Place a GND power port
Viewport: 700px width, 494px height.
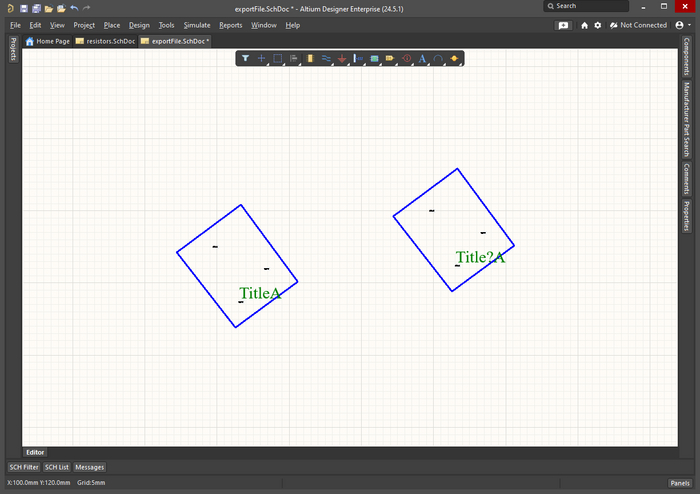(342, 58)
